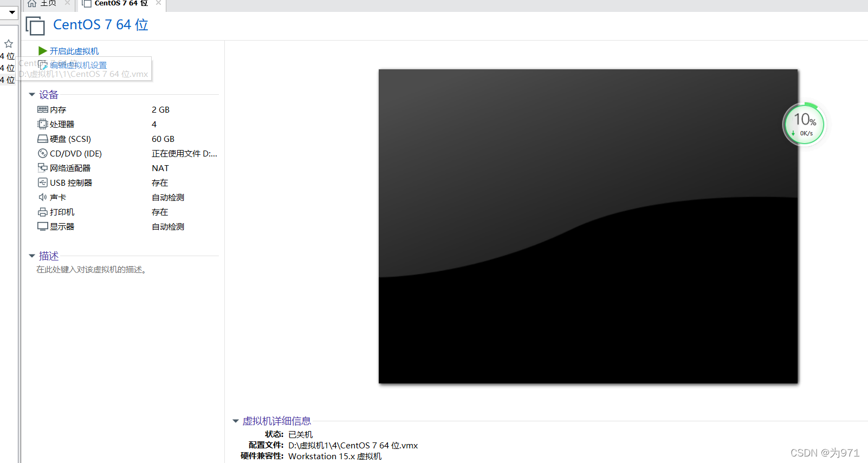
Task: Click the CentOS 7 64 位 page title
Action: pyautogui.click(x=101, y=25)
